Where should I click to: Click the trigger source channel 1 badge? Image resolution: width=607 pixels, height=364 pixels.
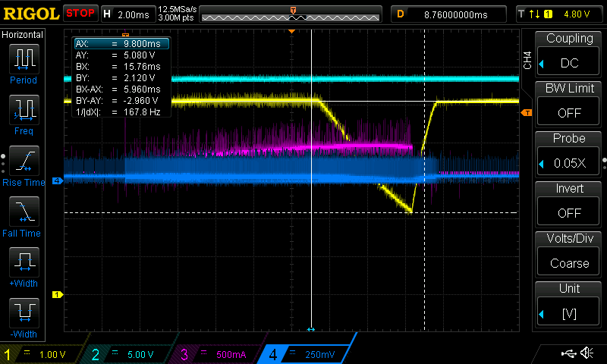pyautogui.click(x=548, y=14)
